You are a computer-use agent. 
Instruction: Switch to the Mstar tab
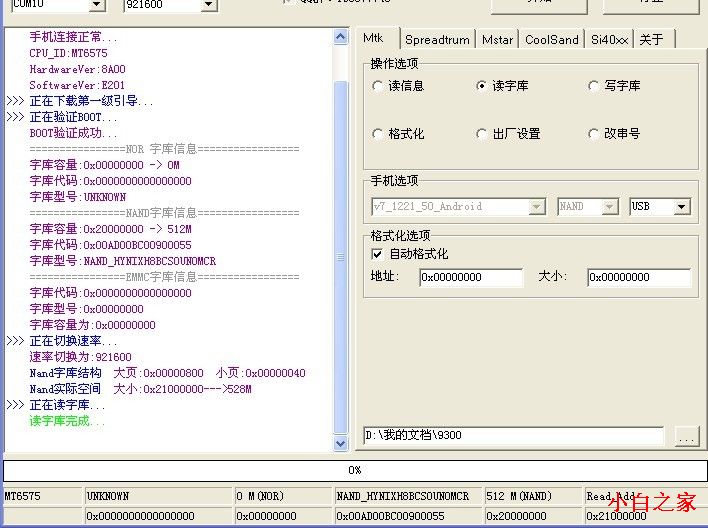click(497, 40)
